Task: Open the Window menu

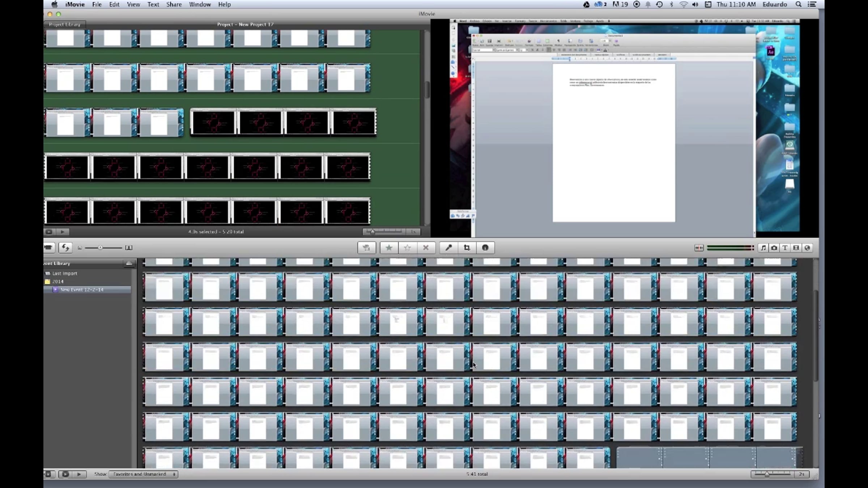Action: pyautogui.click(x=200, y=4)
